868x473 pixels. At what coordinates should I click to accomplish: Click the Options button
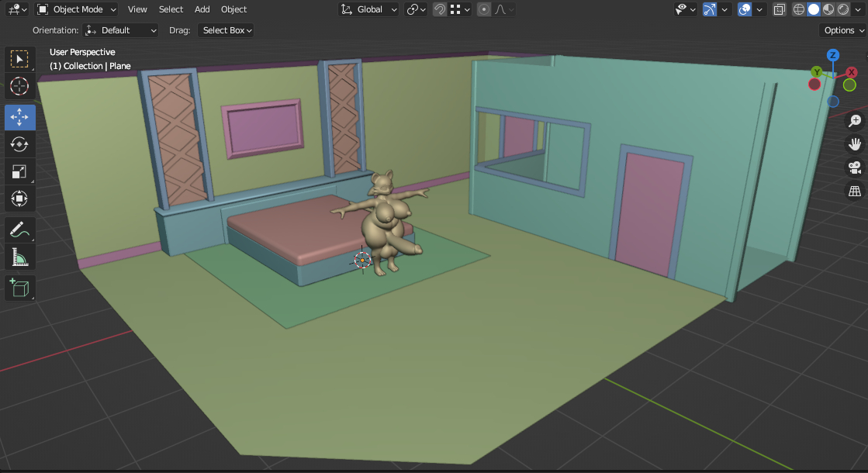pos(843,30)
